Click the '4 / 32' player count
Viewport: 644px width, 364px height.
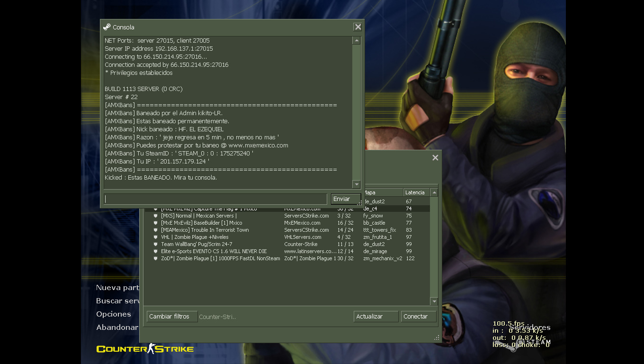click(345, 237)
